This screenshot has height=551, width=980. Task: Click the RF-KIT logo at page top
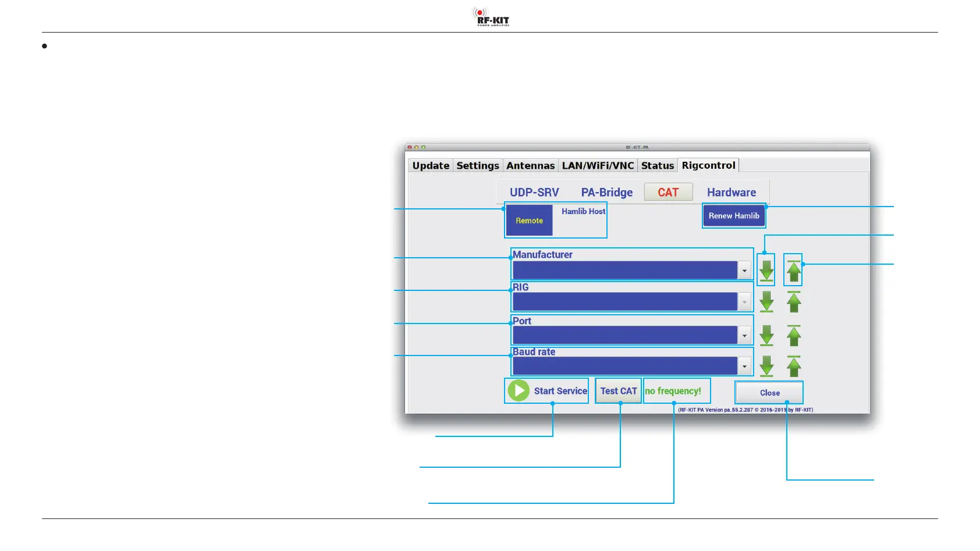click(x=491, y=17)
